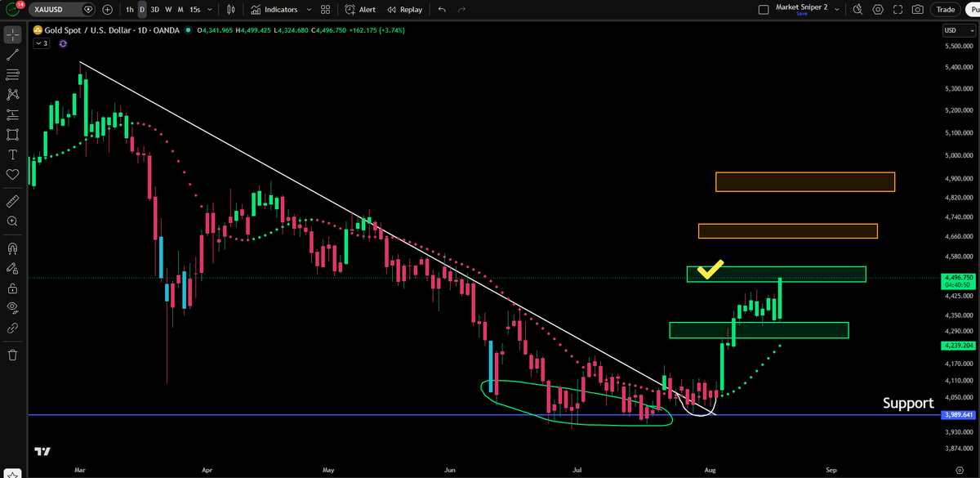Expand the favorite indicators dropdown arrow
This screenshot has width=980, height=478.
click(307, 10)
